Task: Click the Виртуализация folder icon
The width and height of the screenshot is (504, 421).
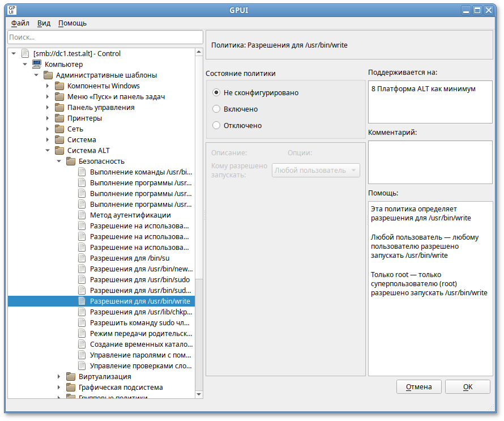Action: (x=70, y=377)
